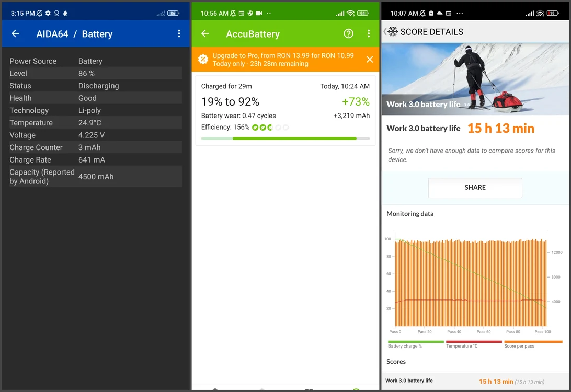This screenshot has height=392, width=571.
Task: Open the AIDA64 three-dot overflow menu
Action: pyautogui.click(x=179, y=34)
